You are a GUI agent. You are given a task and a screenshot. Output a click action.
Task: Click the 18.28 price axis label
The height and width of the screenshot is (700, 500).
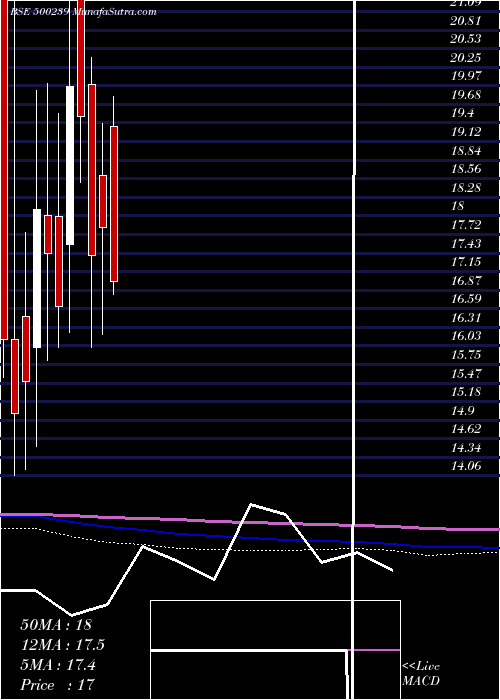coord(466,188)
